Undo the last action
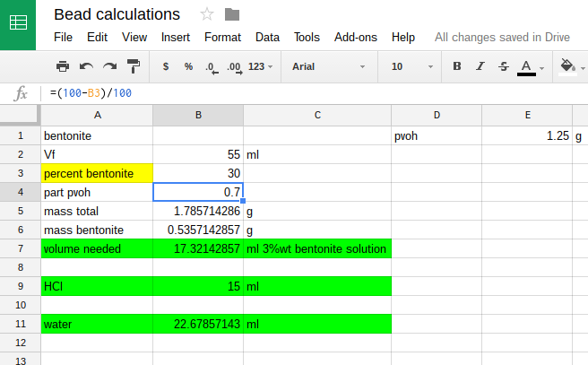Viewport: 588px width, 365px height. [86, 66]
